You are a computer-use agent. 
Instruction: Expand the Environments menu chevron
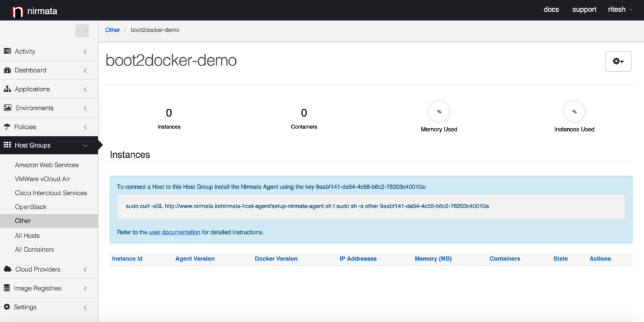pyautogui.click(x=85, y=108)
